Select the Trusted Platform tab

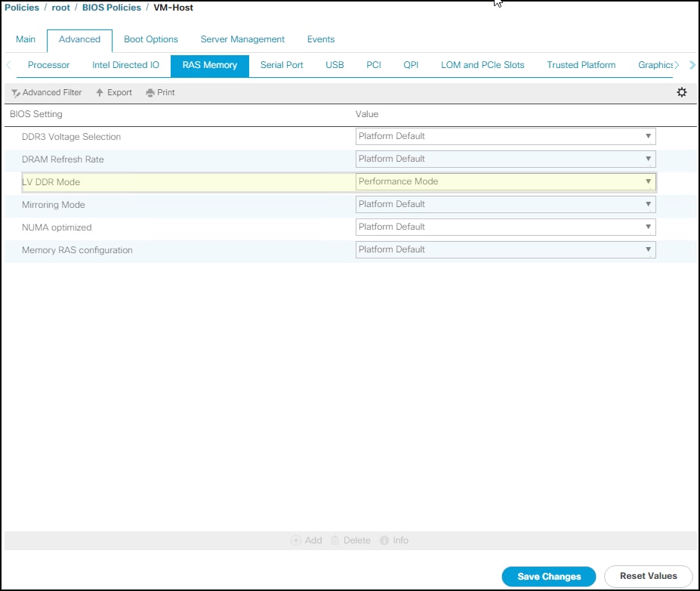coord(581,65)
